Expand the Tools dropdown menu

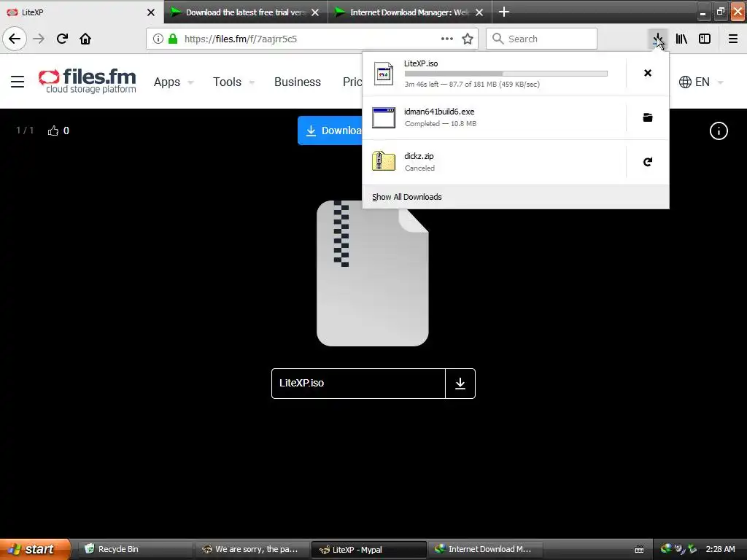(x=233, y=82)
